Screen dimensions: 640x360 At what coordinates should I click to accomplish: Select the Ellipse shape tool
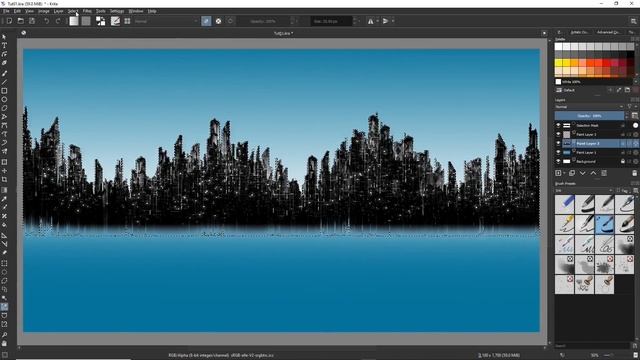coord(4,99)
